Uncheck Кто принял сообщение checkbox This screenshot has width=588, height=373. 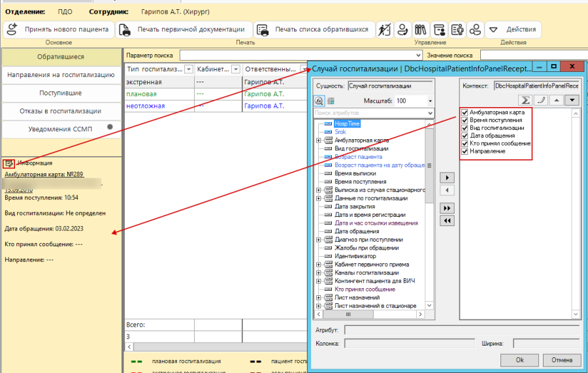tap(465, 144)
